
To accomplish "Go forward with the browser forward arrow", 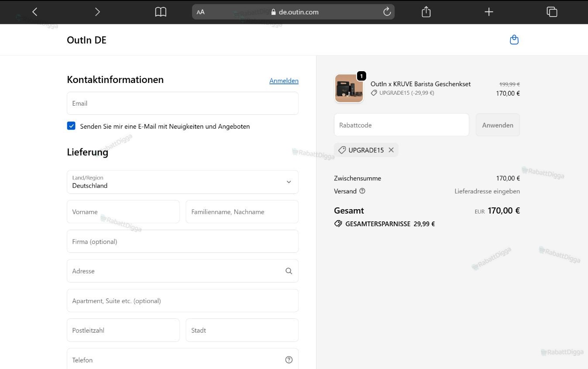I will pyautogui.click(x=97, y=12).
